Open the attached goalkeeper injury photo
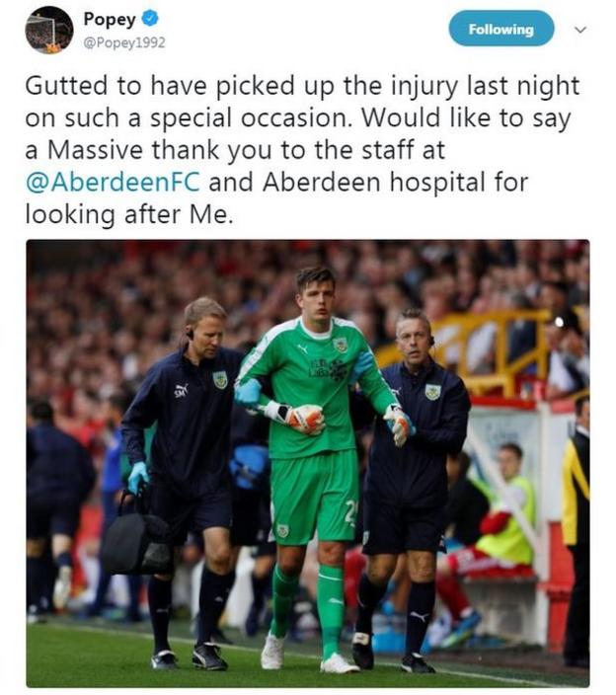The width and height of the screenshot is (616, 695). pyautogui.click(x=308, y=463)
